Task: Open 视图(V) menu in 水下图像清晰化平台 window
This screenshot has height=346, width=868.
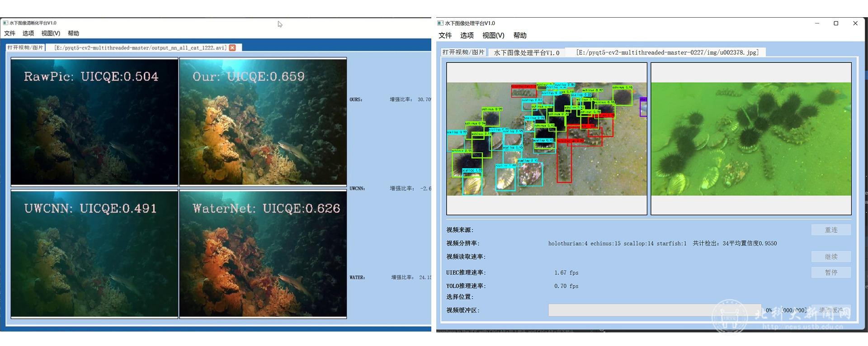Action: pyautogui.click(x=51, y=33)
